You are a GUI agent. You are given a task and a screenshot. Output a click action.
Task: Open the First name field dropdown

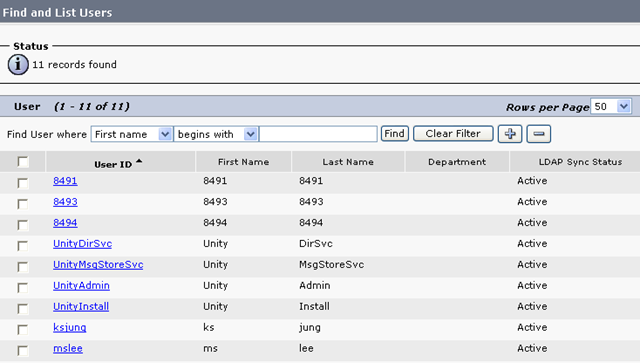pyautogui.click(x=131, y=134)
